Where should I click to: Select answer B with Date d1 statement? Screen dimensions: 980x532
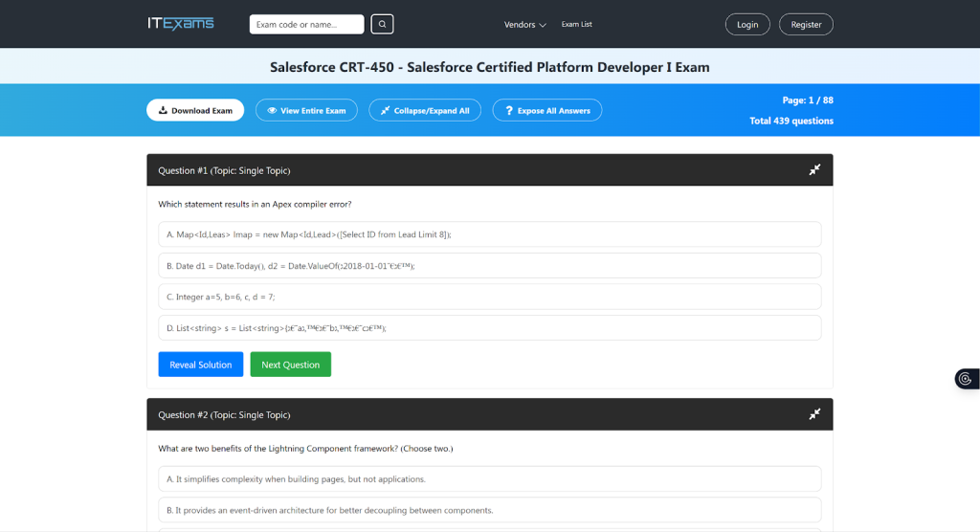tap(489, 266)
